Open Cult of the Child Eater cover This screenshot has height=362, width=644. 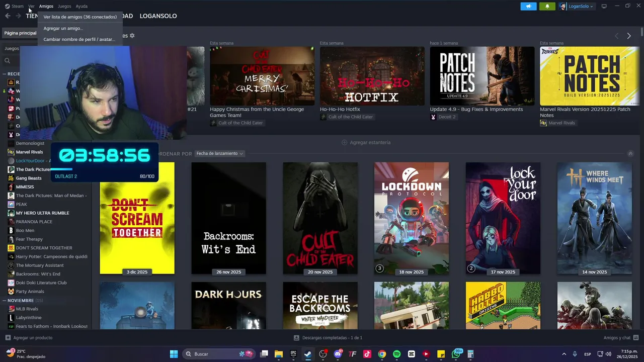point(320,218)
